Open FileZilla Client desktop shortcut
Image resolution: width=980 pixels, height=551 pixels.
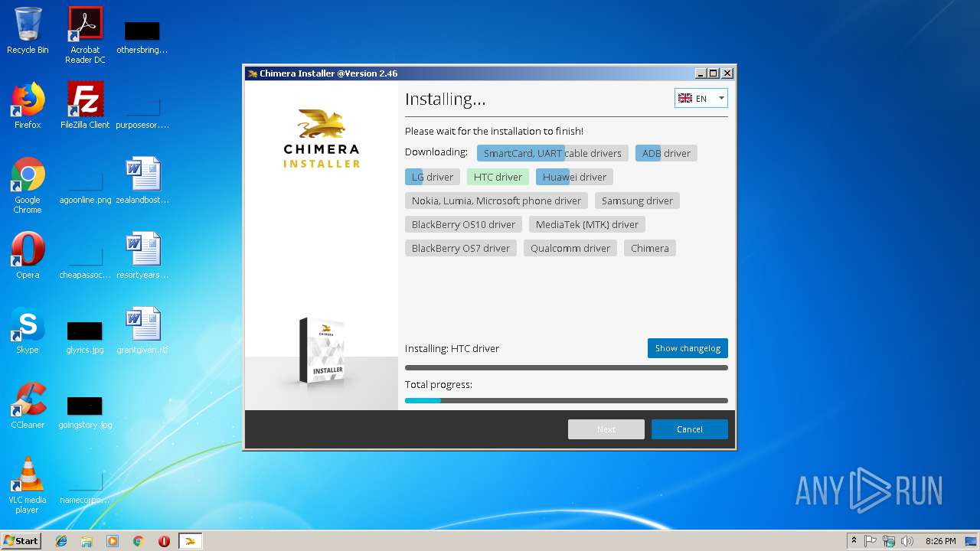click(x=85, y=106)
